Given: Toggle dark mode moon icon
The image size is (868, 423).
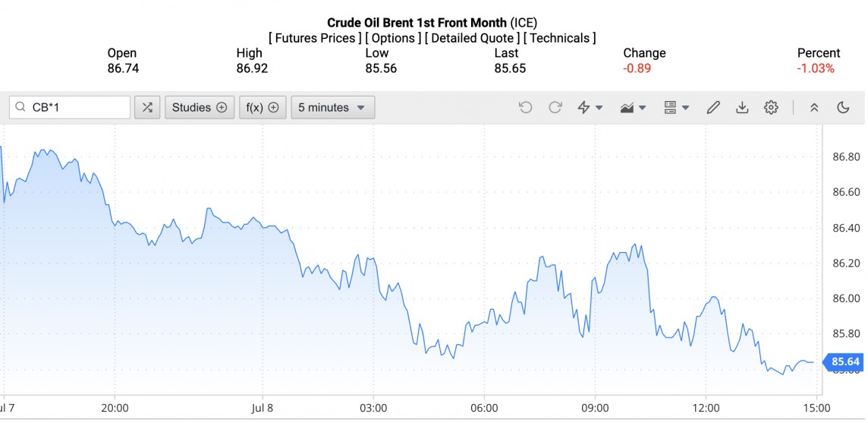Looking at the screenshot, I should pos(843,108).
